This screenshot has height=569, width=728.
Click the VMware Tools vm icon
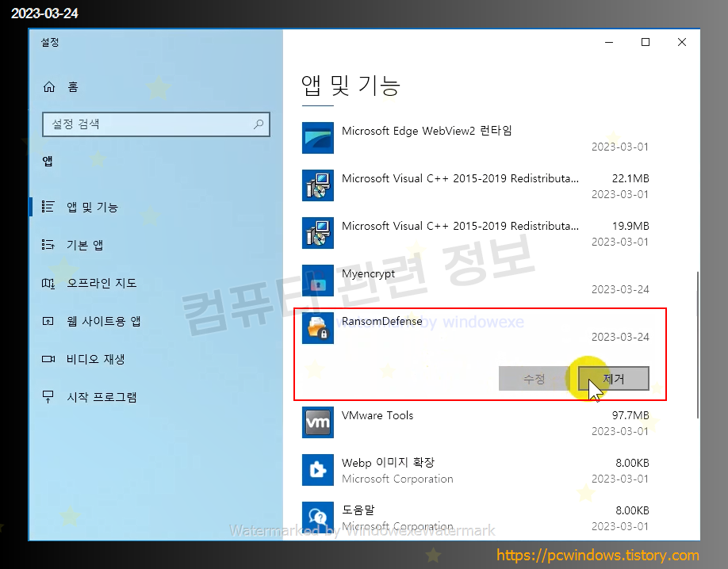(x=317, y=422)
